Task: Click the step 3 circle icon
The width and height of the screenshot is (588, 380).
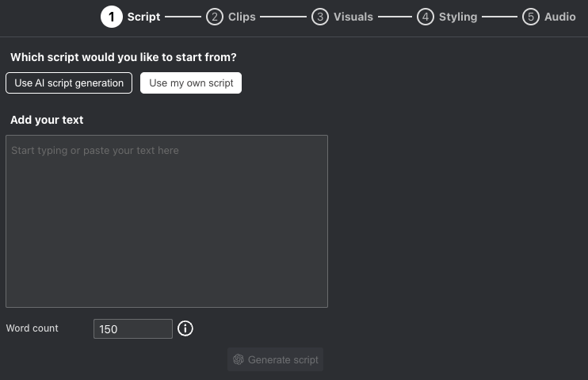Action: pos(320,17)
